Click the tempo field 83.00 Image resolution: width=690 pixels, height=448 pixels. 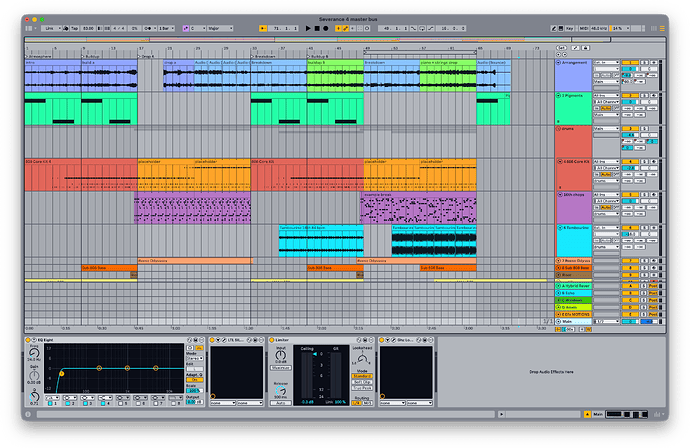pos(88,28)
